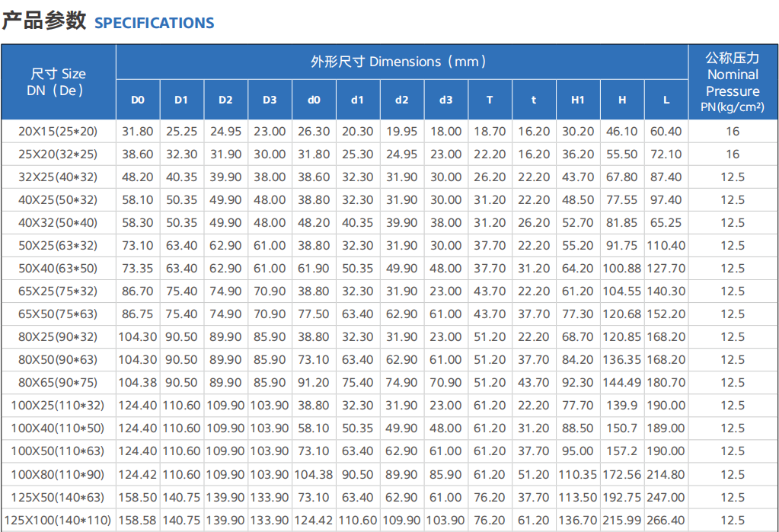Select the H1 column header
Image resolution: width=779 pixels, height=532 pixels.
pyautogui.click(x=578, y=100)
